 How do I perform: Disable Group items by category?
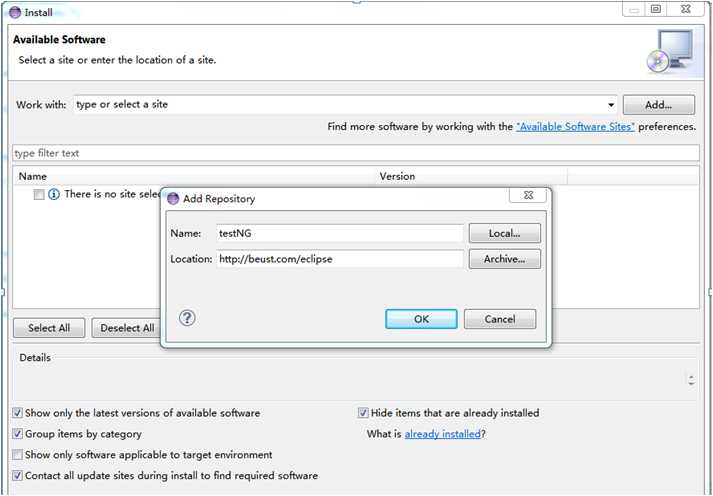[x=17, y=434]
